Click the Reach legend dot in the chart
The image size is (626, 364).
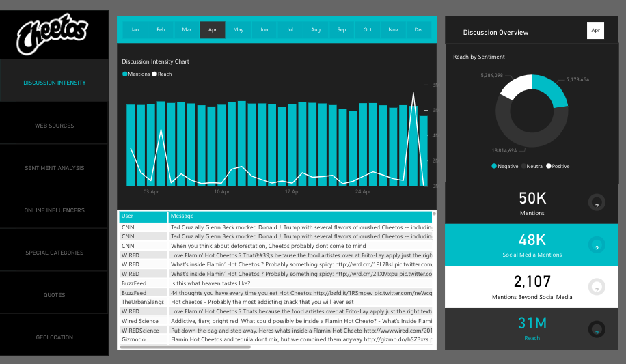tap(154, 74)
